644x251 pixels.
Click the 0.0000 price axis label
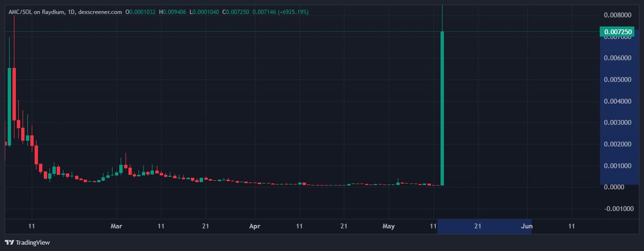pyautogui.click(x=614, y=187)
